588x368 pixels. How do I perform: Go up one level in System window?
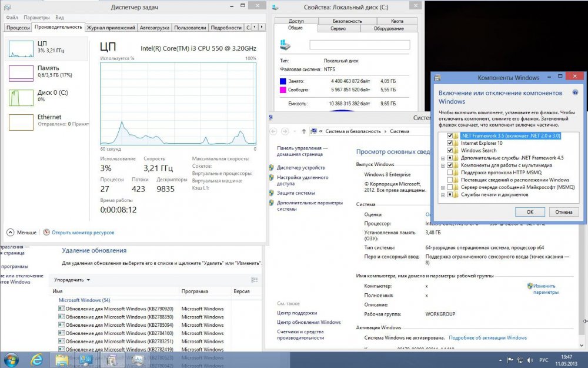click(x=304, y=131)
